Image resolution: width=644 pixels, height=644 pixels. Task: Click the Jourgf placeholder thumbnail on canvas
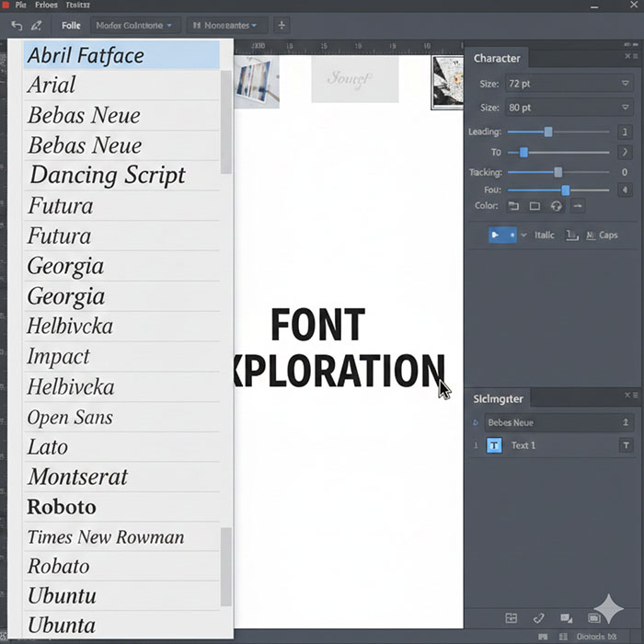[x=355, y=79]
